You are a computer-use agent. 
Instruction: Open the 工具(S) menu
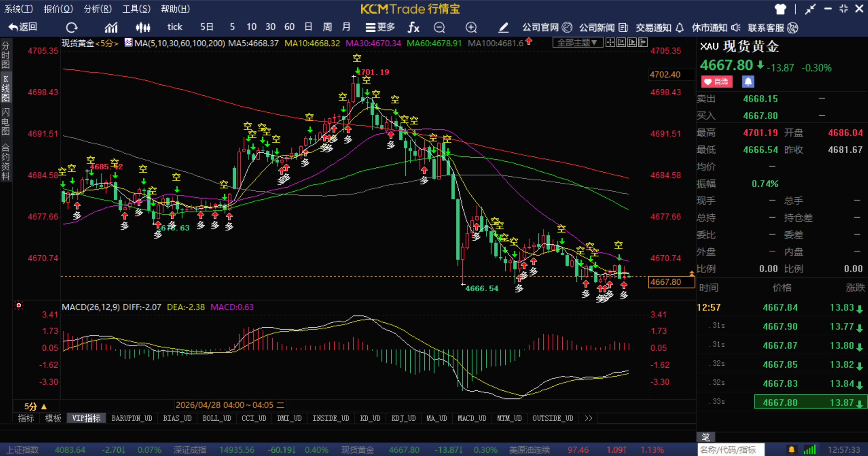(x=136, y=9)
